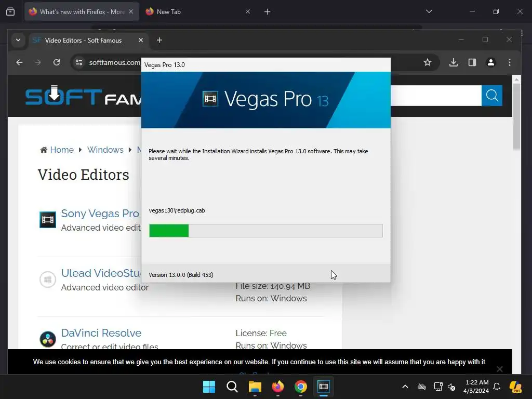Close the cookie notice banner
The height and width of the screenshot is (399, 532).
pyautogui.click(x=500, y=369)
